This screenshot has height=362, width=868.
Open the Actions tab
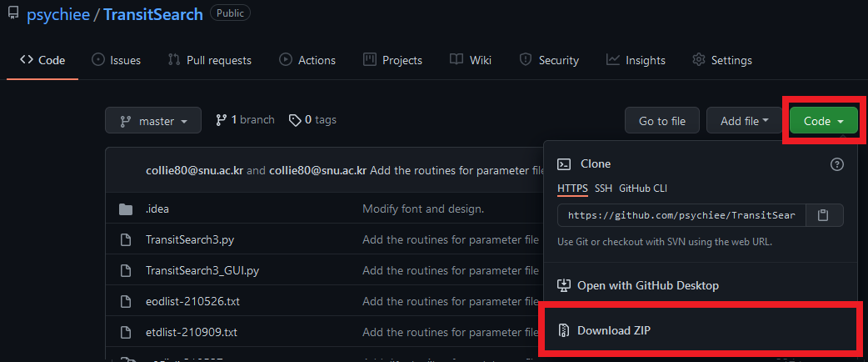307,60
